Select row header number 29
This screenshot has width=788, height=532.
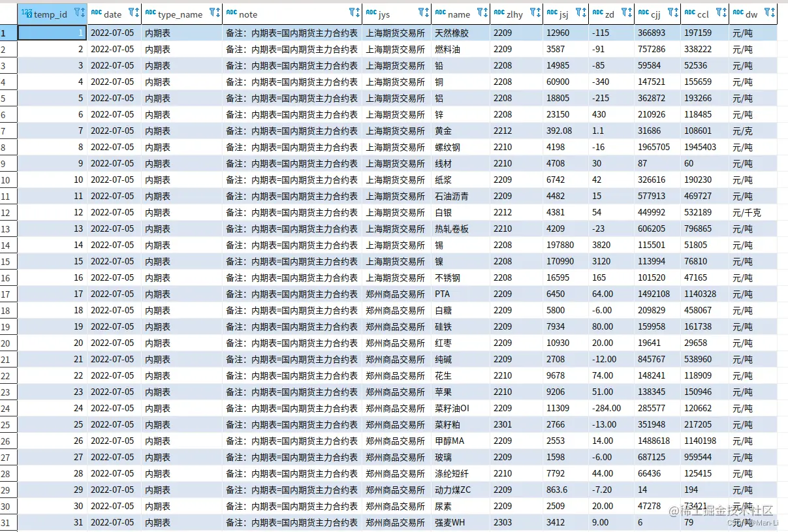(x=8, y=490)
